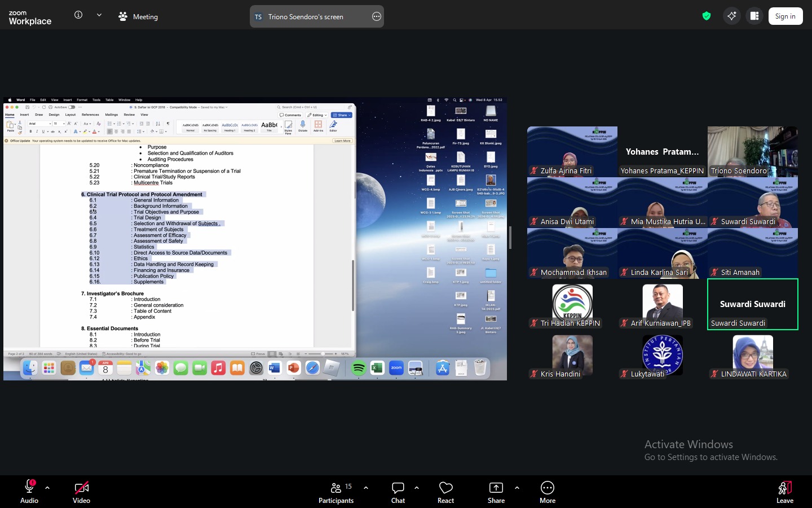This screenshot has width=812, height=508.
Task: Expand the Audio options caret
Action: coord(47,488)
